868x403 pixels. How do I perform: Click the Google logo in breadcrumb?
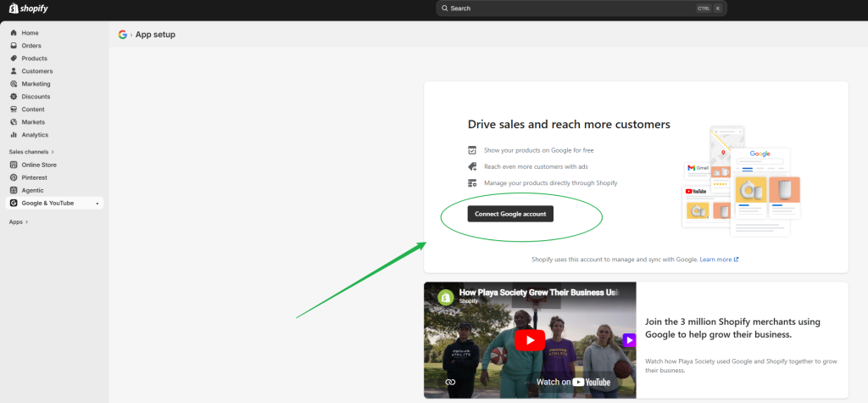122,35
